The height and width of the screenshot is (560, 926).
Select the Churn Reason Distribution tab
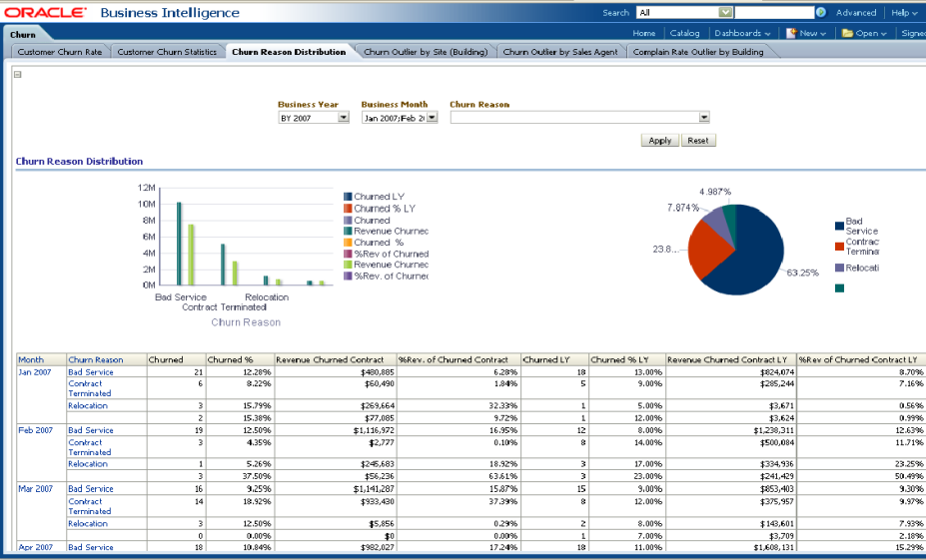(289, 52)
